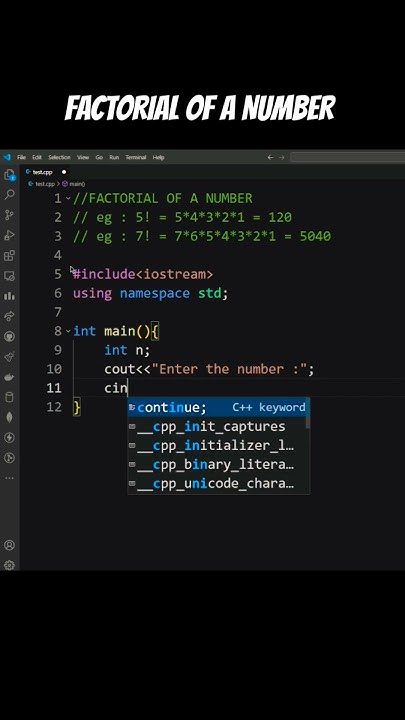Screen dimensions: 405x720
Task: Open the MongoDB leaf view in the activity bar
Action: (9, 417)
